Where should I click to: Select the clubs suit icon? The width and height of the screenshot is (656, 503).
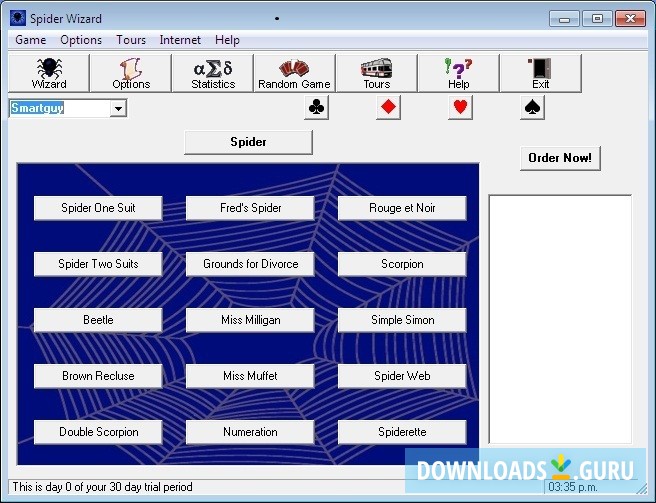[316, 108]
